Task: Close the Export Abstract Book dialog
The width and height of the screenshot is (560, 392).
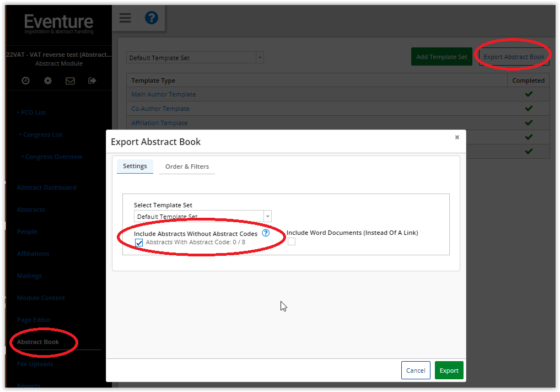Action: point(457,137)
